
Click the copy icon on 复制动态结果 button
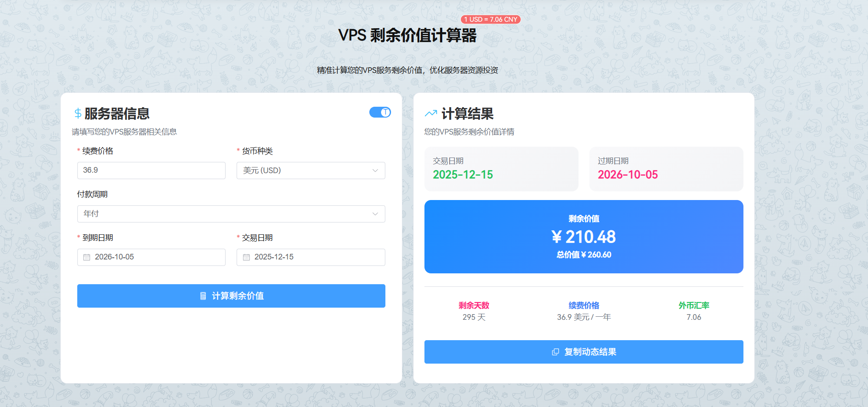(555, 352)
